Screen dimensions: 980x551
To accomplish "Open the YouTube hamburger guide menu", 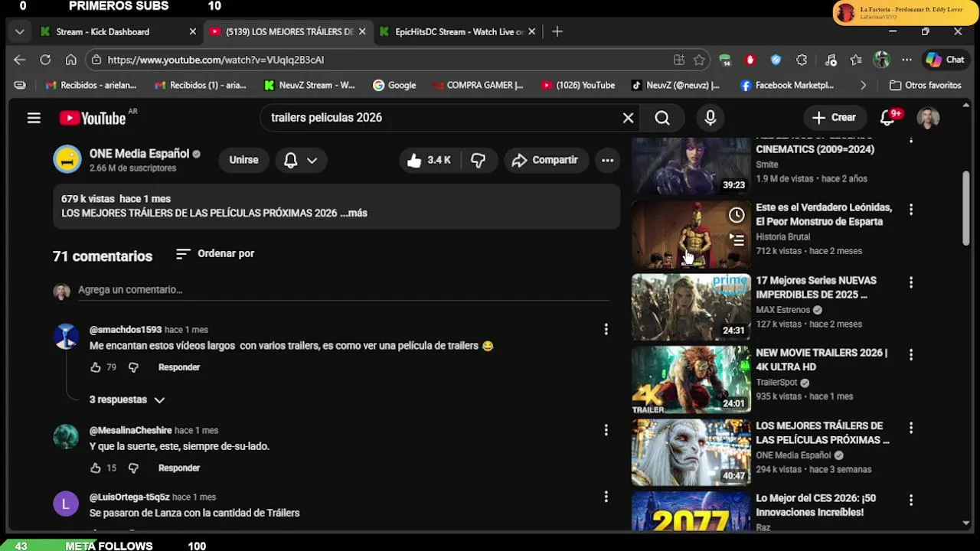I will [x=34, y=118].
